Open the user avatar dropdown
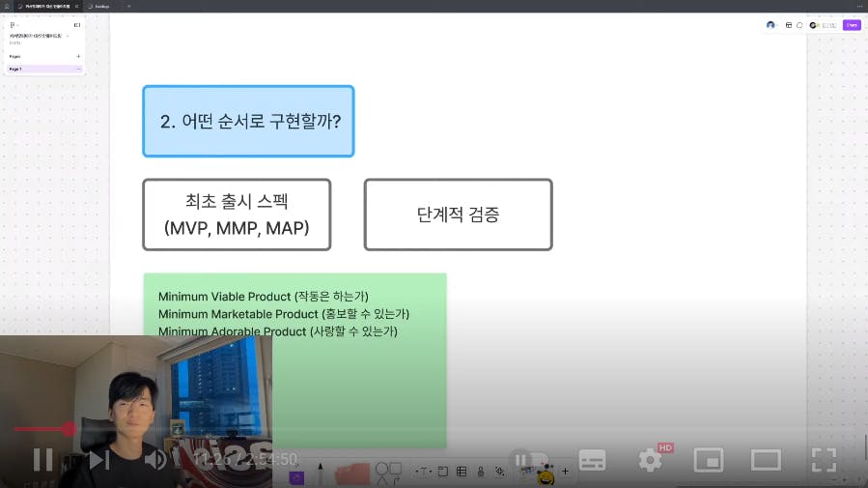 [771, 25]
